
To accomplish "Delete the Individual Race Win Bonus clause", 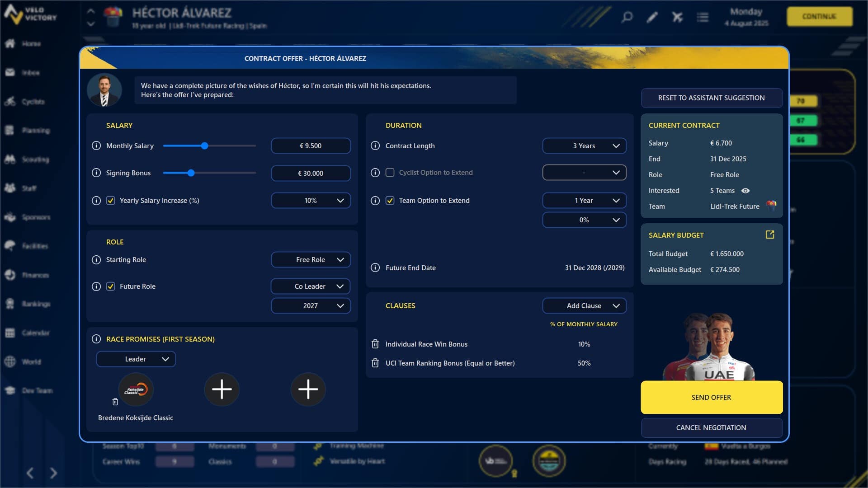I will (x=375, y=344).
